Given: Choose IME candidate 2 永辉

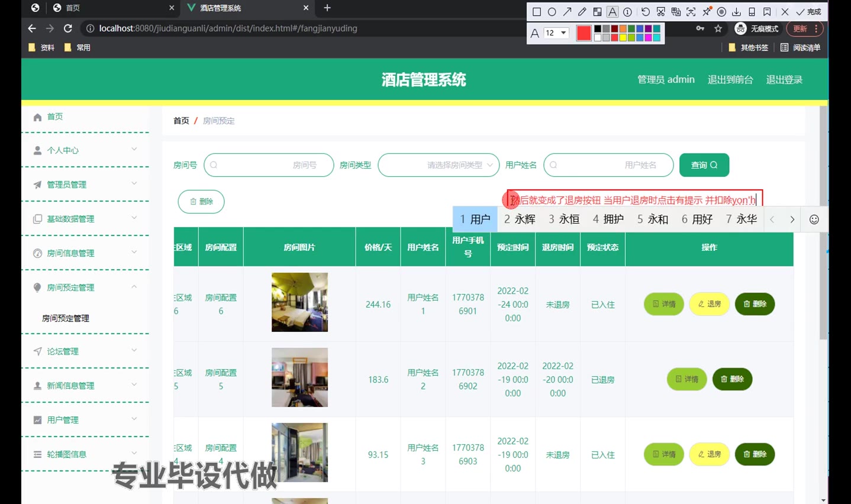Looking at the screenshot, I should tap(520, 219).
